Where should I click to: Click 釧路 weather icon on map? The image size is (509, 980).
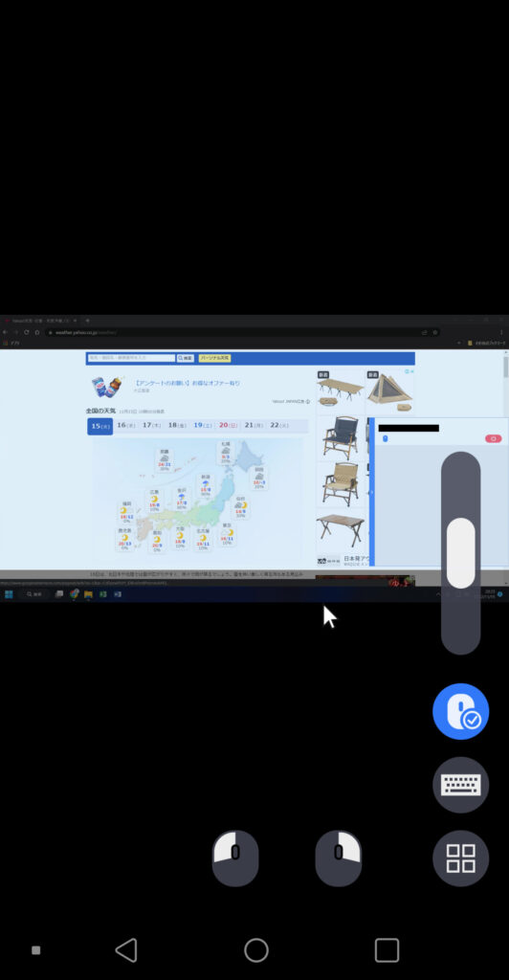259,477
